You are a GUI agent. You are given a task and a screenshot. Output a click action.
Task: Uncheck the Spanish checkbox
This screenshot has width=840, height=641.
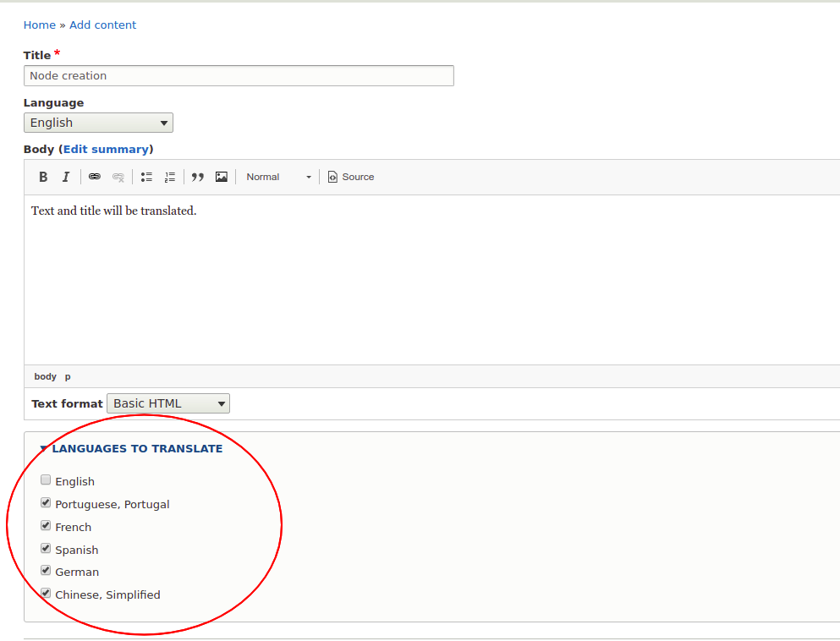[46, 548]
